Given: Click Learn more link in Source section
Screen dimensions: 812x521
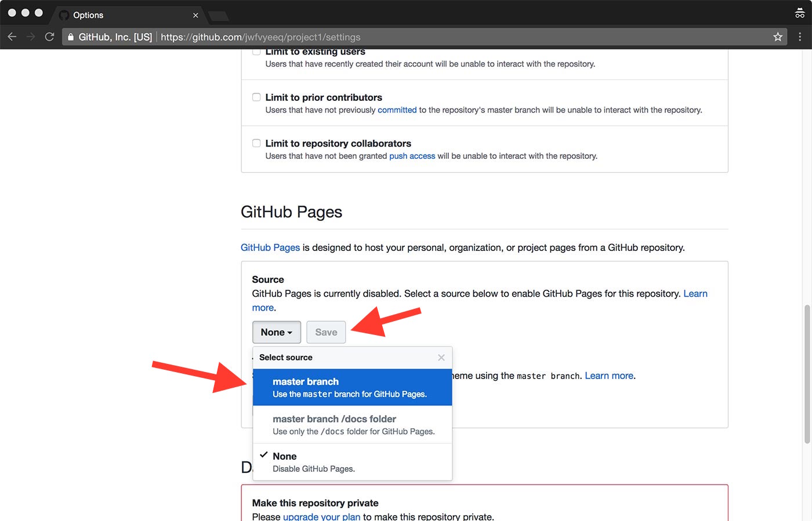Looking at the screenshot, I should click(695, 294).
